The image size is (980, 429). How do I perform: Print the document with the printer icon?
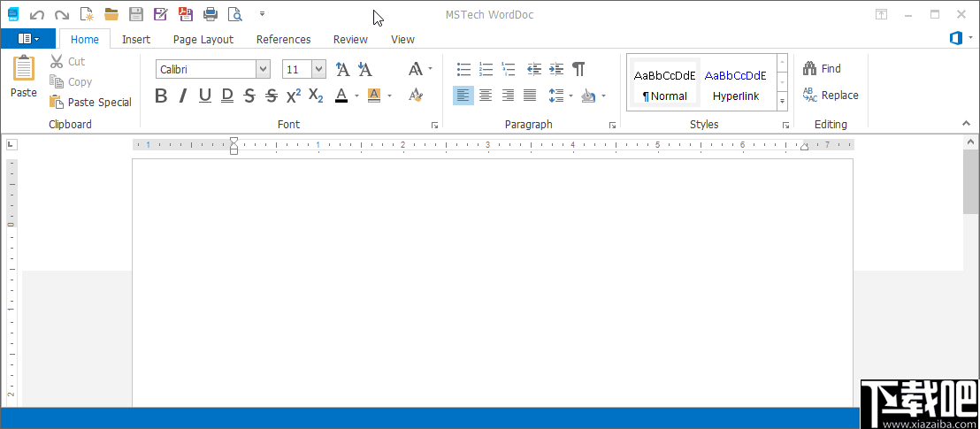tap(211, 14)
